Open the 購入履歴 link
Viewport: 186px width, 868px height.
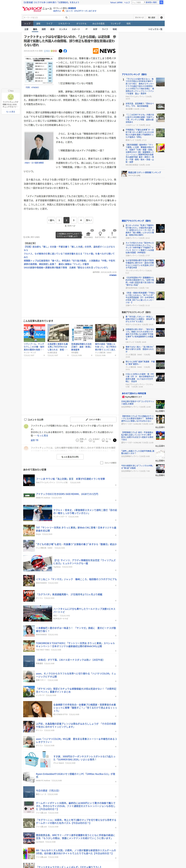pyautogui.click(x=152, y=18)
